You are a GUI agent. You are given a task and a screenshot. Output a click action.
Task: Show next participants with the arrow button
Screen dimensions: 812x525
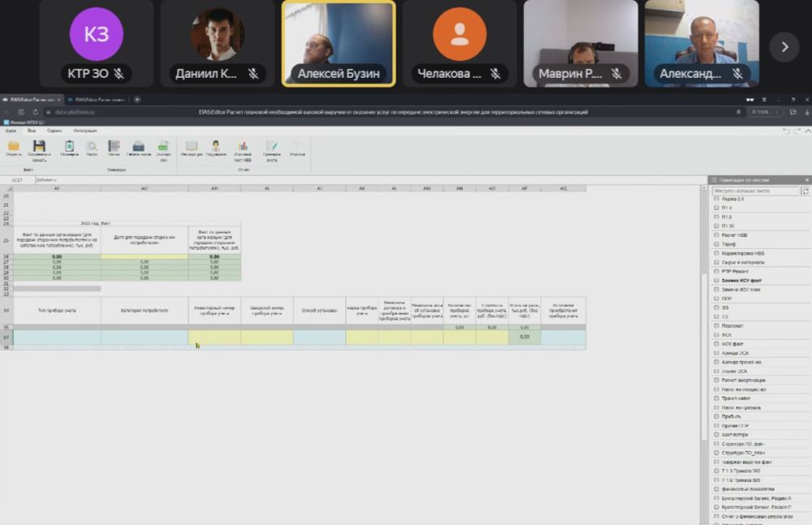(x=784, y=47)
